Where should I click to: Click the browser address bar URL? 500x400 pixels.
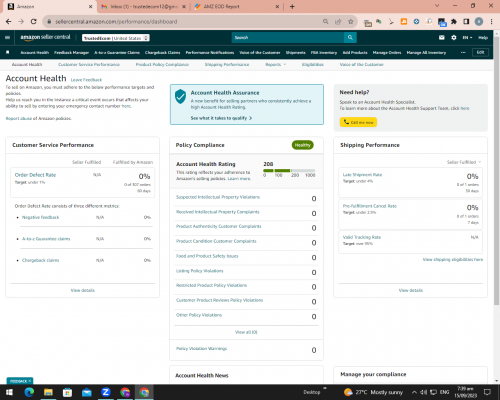pyautogui.click(x=116, y=22)
